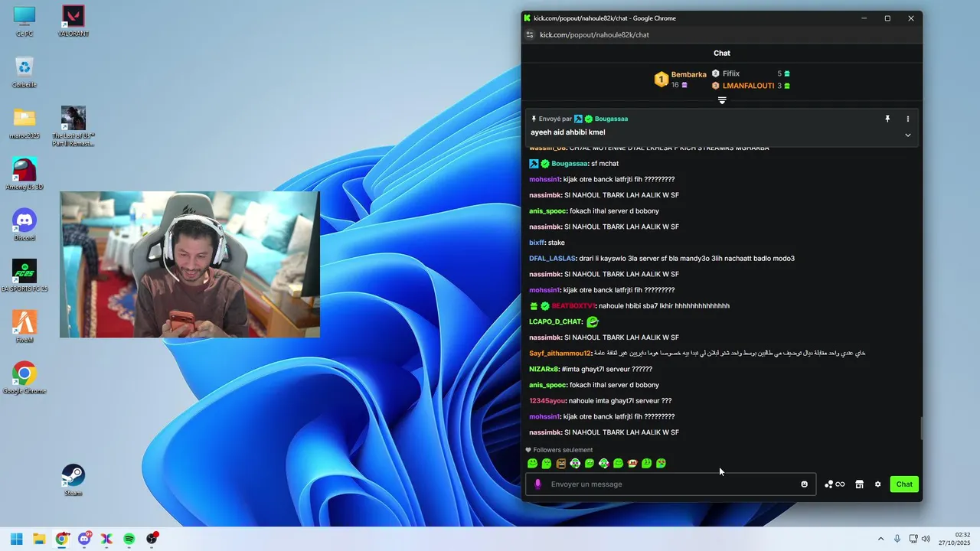This screenshot has width=980, height=551.
Task: Open File Explorer from the taskbar
Action: pos(39,539)
